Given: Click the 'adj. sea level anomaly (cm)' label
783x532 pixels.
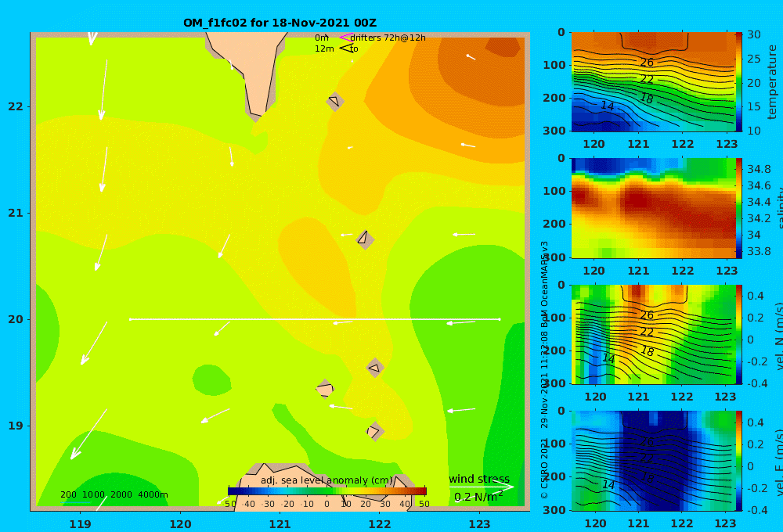Looking at the screenshot, I should click(327, 480).
